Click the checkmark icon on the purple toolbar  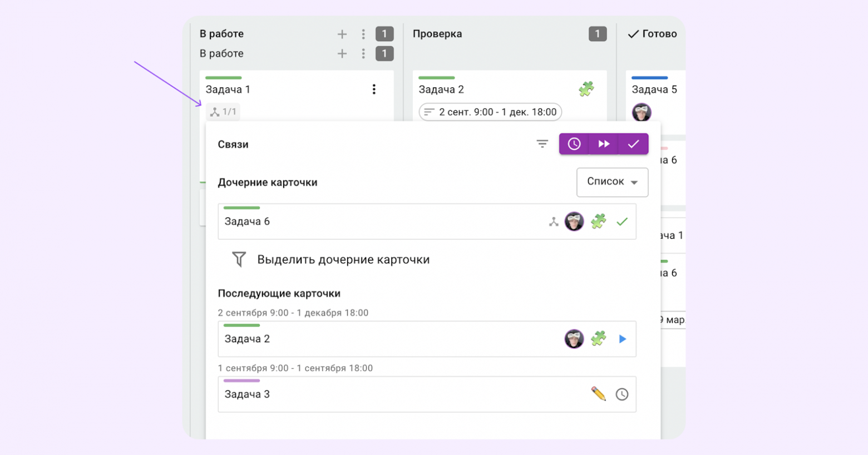click(633, 144)
